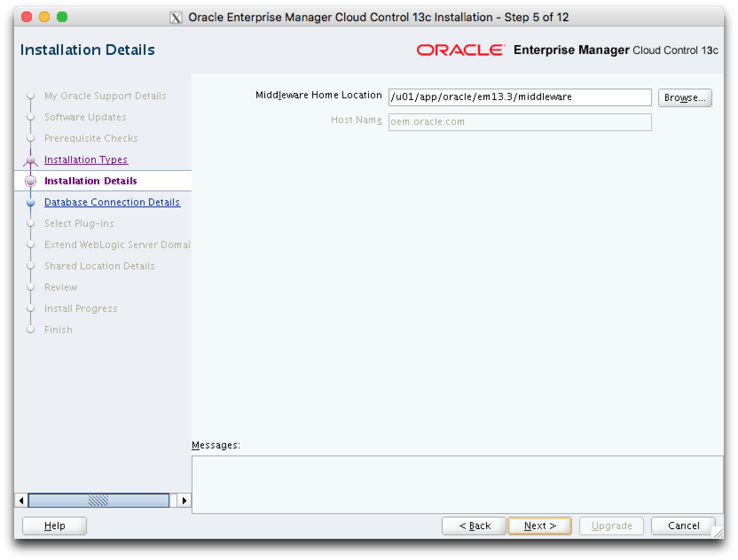Image resolution: width=738 pixels, height=560 pixels.
Task: Click the left scroll arrow in sidebar
Action: pyautogui.click(x=21, y=500)
